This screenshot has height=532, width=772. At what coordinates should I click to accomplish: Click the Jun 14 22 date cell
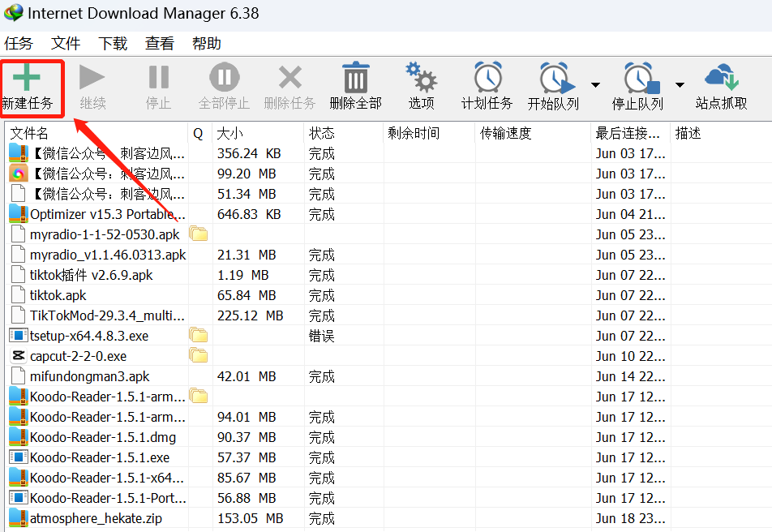pos(630,376)
